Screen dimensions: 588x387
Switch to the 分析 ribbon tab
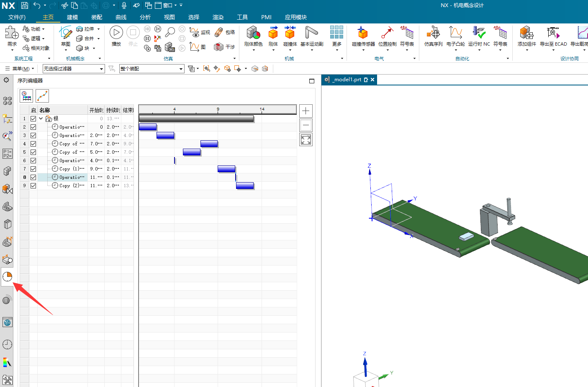(x=145, y=17)
